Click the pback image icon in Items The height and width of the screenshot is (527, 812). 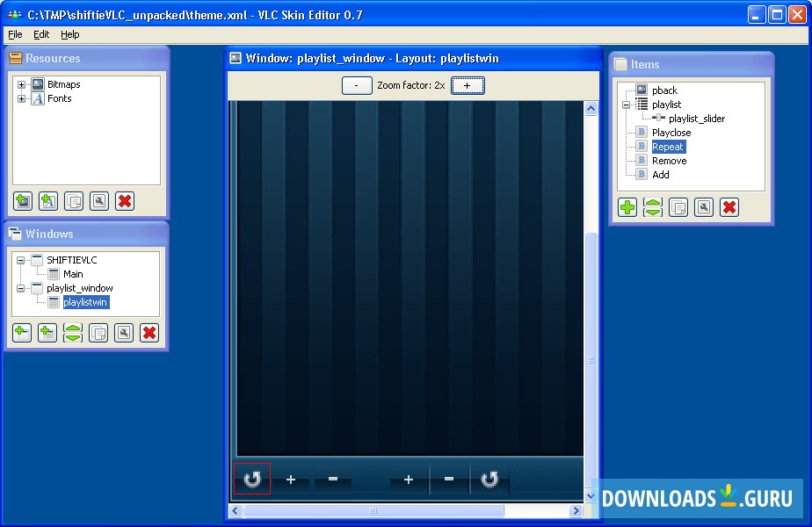[x=642, y=90]
